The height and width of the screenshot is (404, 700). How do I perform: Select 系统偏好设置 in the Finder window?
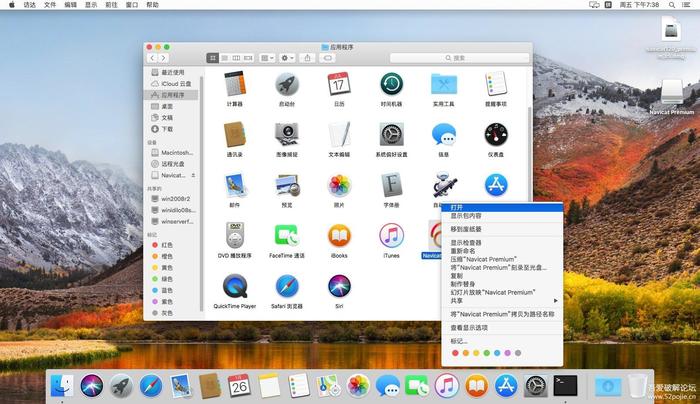click(392, 134)
